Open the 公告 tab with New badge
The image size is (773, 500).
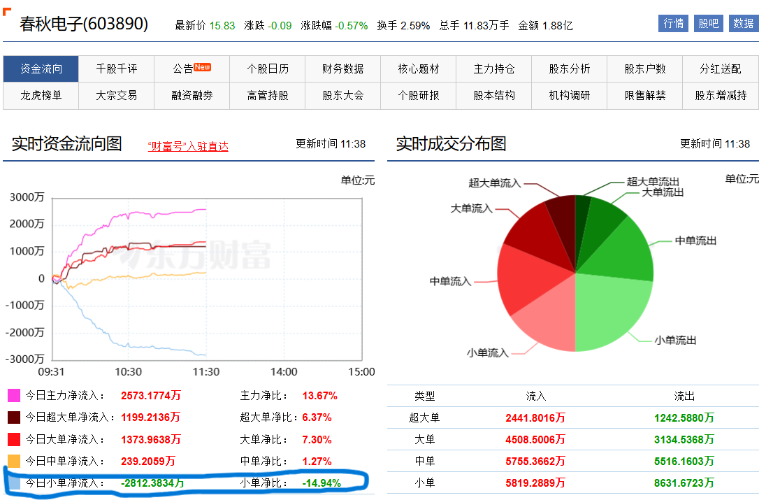[x=192, y=69]
